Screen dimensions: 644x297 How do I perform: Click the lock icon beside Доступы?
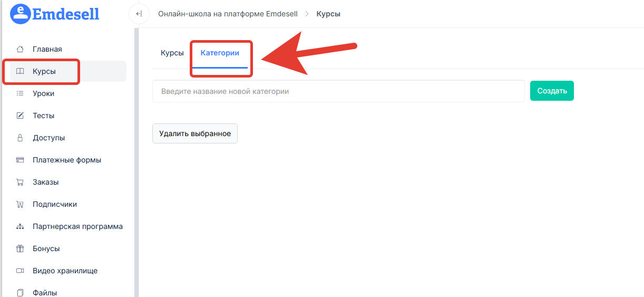[x=20, y=138]
